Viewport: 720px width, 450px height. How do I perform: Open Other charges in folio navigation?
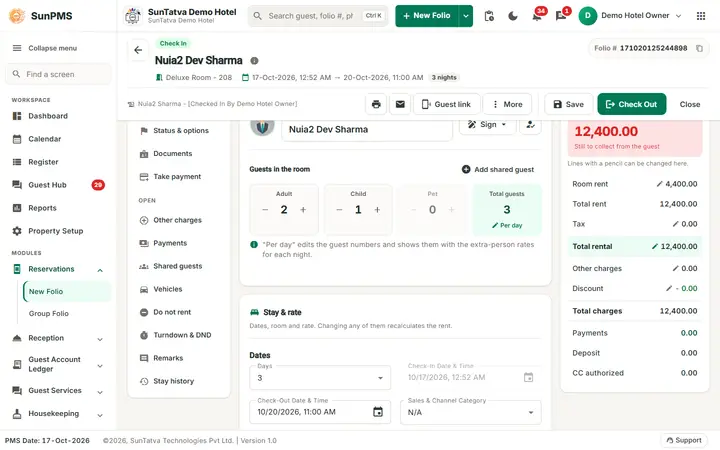178,220
